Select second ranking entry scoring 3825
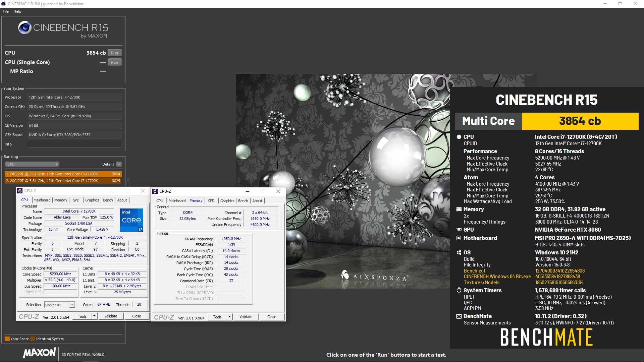The width and height of the screenshot is (644, 362). 63,181
